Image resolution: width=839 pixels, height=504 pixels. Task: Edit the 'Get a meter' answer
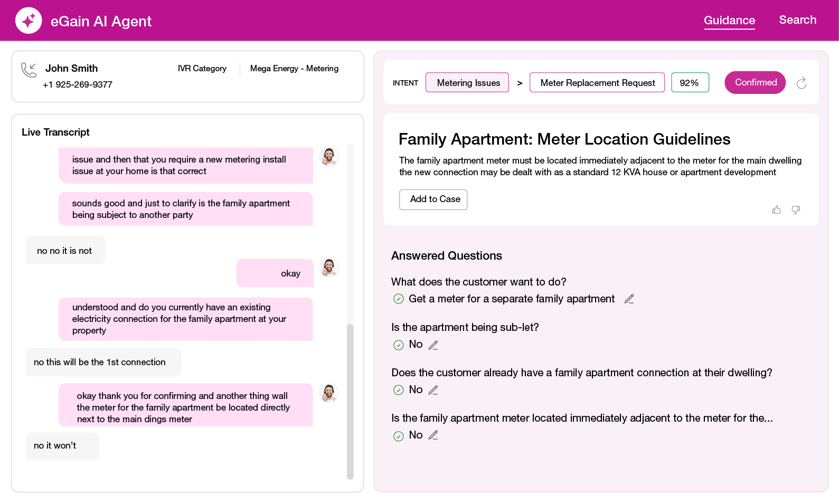629,299
